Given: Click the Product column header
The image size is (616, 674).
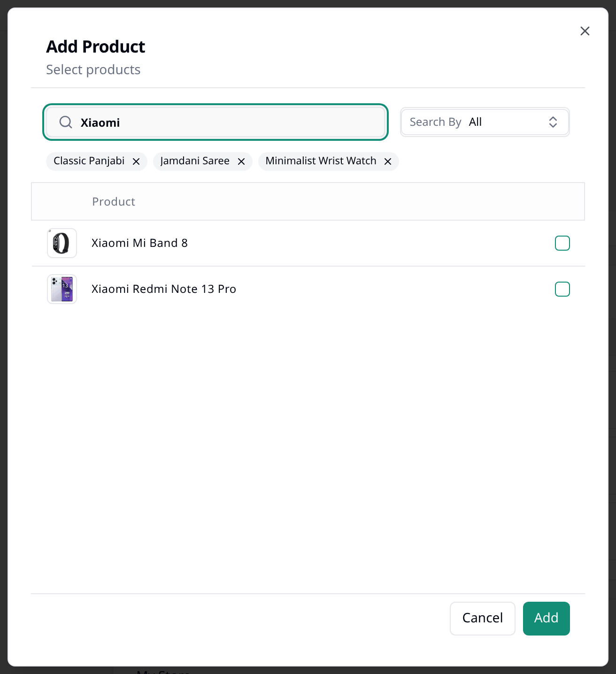Looking at the screenshot, I should [114, 202].
